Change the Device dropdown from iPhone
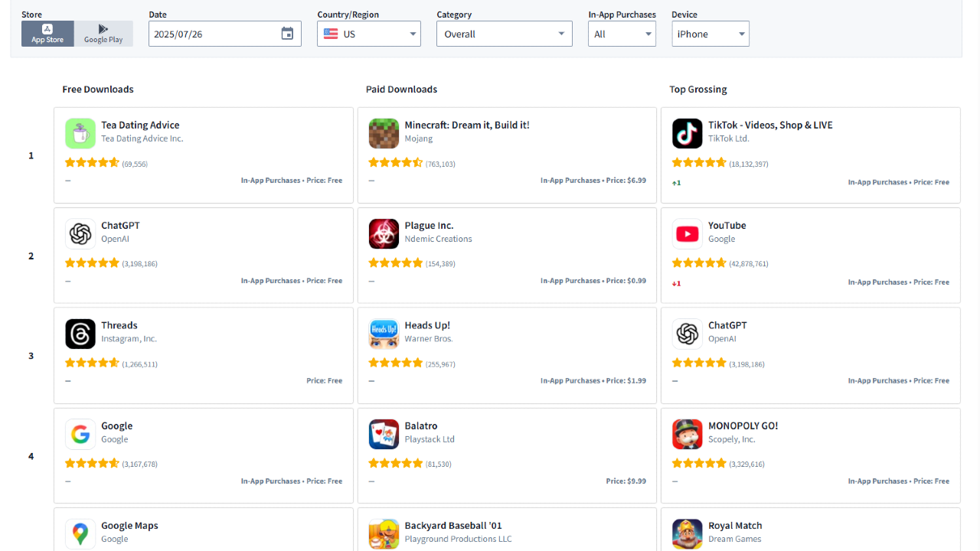The image size is (980, 551). [x=710, y=33]
